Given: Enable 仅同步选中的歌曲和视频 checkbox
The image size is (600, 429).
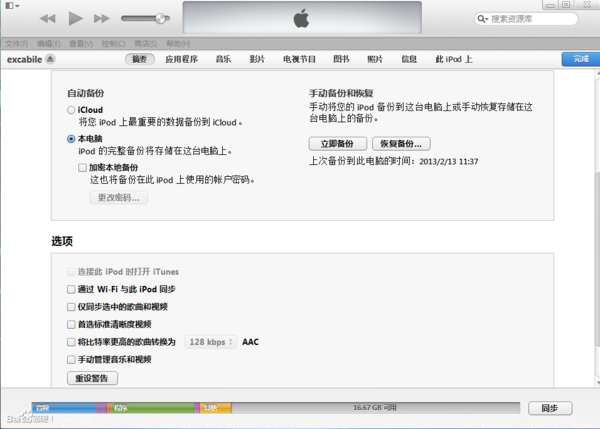Looking at the screenshot, I should (x=71, y=307).
